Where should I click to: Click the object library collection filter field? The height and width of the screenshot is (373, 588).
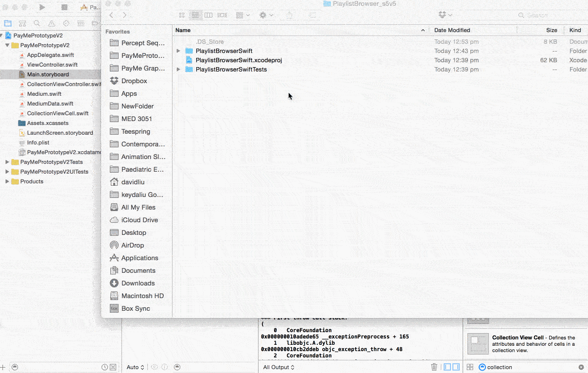click(531, 367)
